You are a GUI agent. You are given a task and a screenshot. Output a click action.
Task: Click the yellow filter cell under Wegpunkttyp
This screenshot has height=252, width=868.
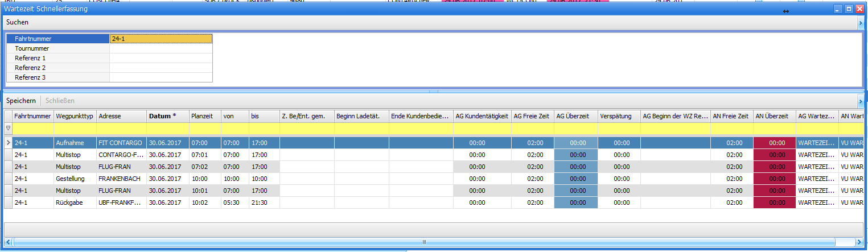tap(75, 129)
